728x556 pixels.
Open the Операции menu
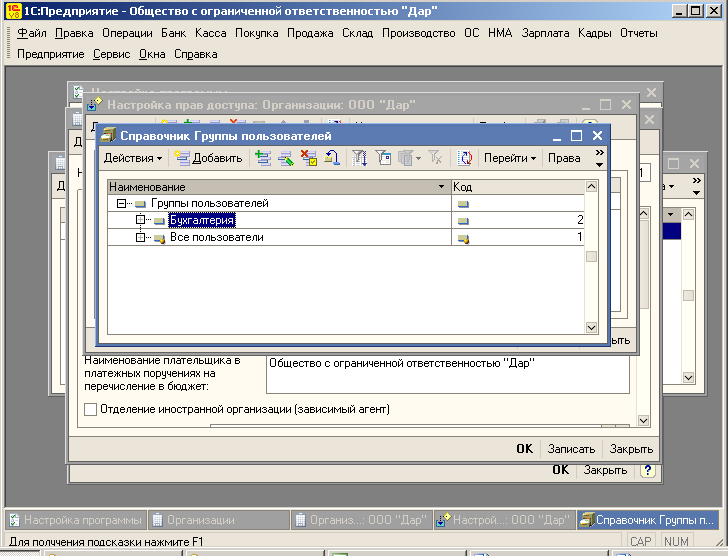click(x=127, y=33)
